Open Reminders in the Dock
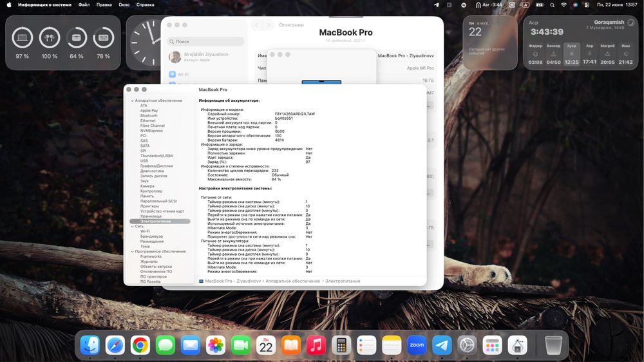The image size is (644, 362). (x=366, y=345)
